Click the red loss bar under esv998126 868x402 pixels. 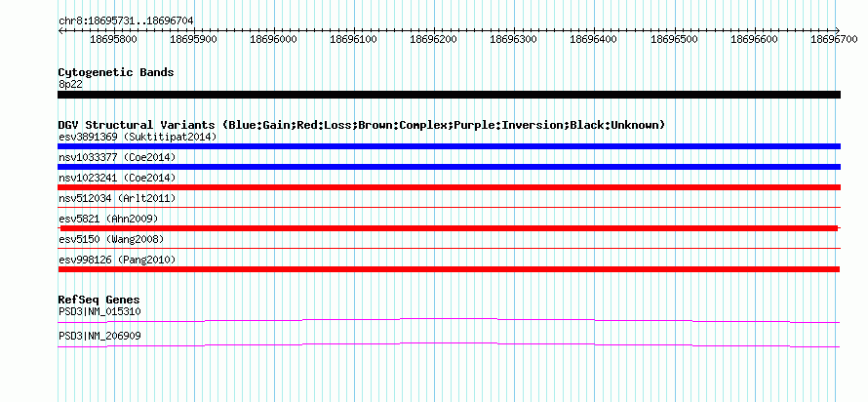click(449, 269)
